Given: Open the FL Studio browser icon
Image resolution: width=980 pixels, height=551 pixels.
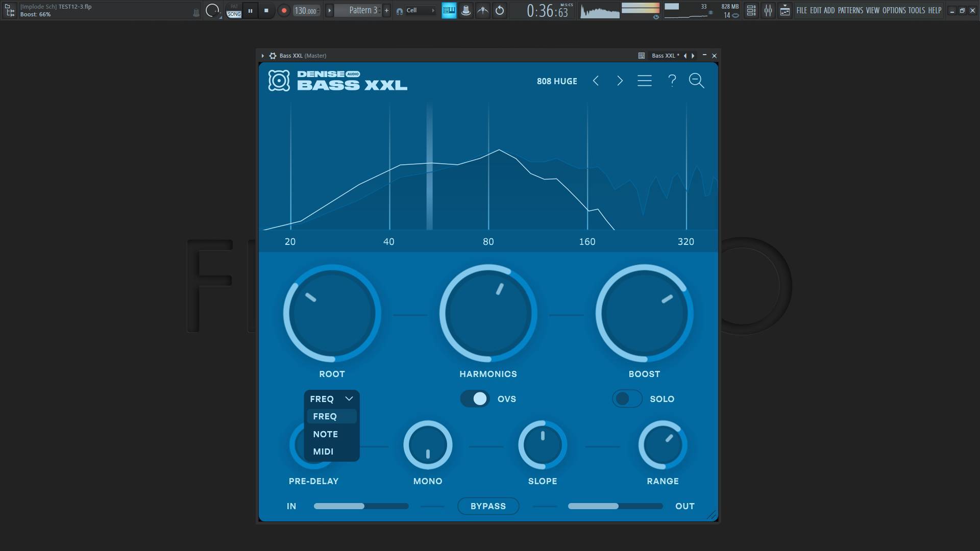Looking at the screenshot, I should click(x=10, y=10).
